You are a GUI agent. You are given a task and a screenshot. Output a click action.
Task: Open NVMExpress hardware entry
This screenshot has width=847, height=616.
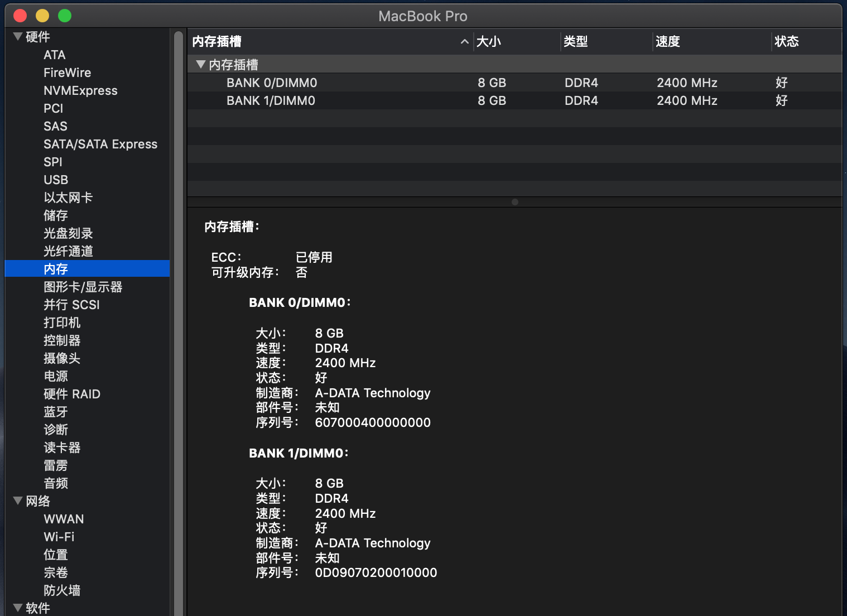click(x=80, y=90)
